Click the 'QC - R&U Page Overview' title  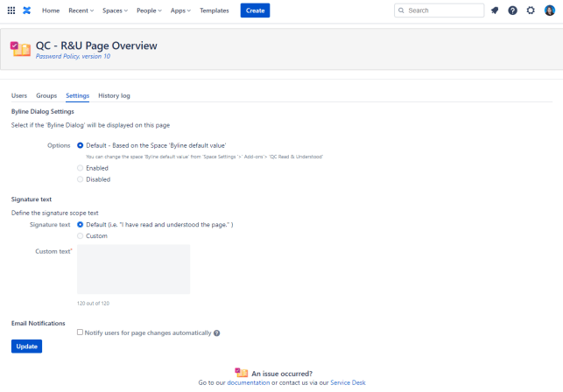pyautogui.click(x=96, y=45)
